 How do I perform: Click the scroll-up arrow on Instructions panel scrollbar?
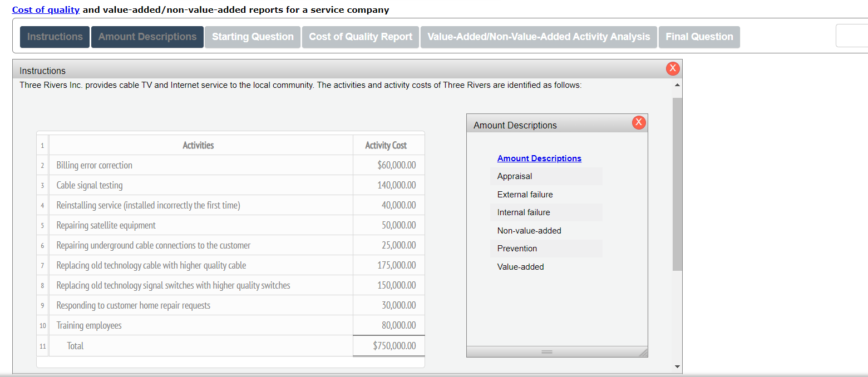677,85
